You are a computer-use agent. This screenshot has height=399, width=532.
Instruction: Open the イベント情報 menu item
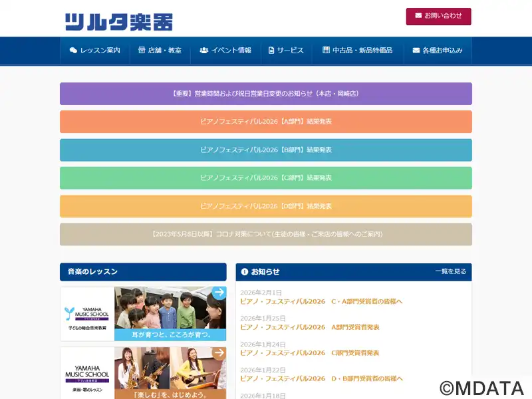pos(225,51)
